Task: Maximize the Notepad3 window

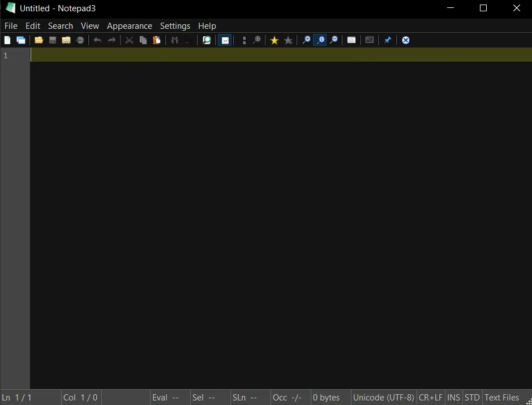Action: pos(483,8)
